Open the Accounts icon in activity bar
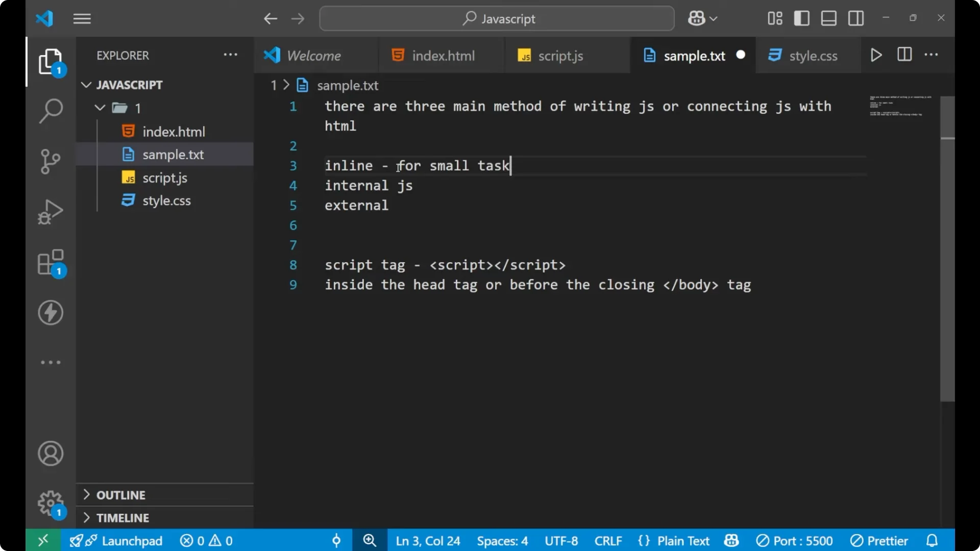 coord(50,454)
